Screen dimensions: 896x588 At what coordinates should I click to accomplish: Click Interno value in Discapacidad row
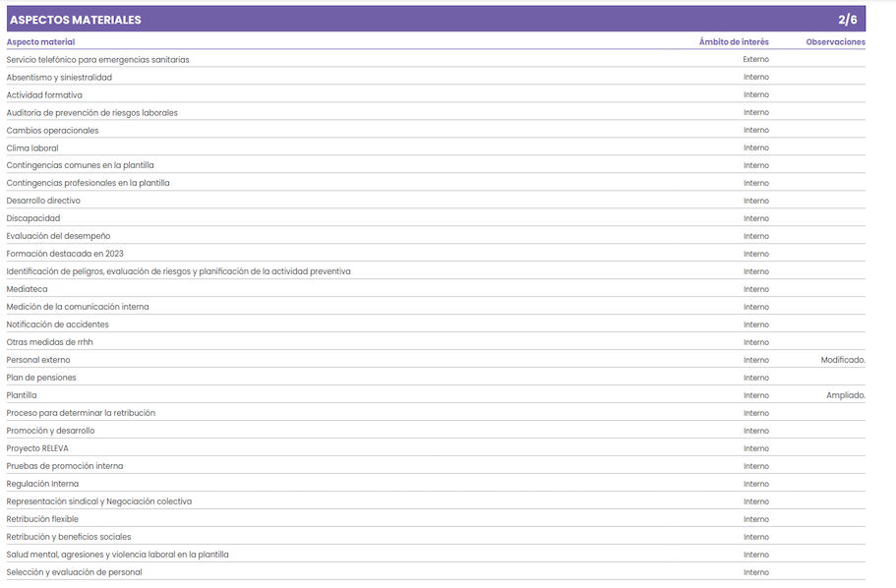pyautogui.click(x=756, y=218)
